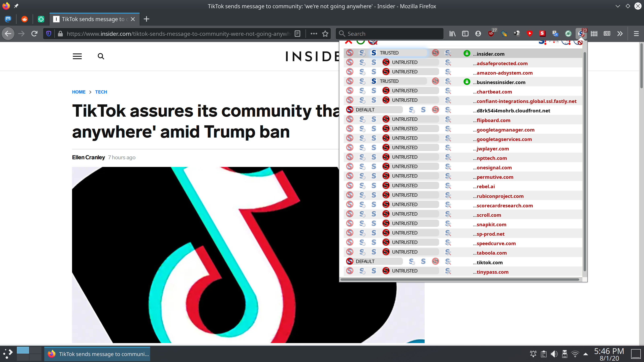Image resolution: width=644 pixels, height=362 pixels.
Task: Open the Google Translate extension icon
Action: [555, 33]
